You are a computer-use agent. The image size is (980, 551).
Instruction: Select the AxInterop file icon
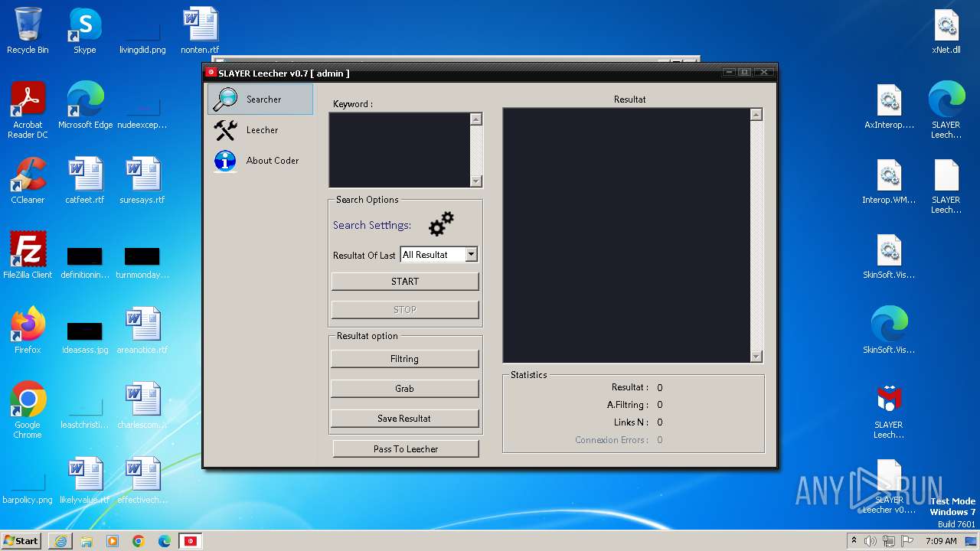(x=889, y=106)
